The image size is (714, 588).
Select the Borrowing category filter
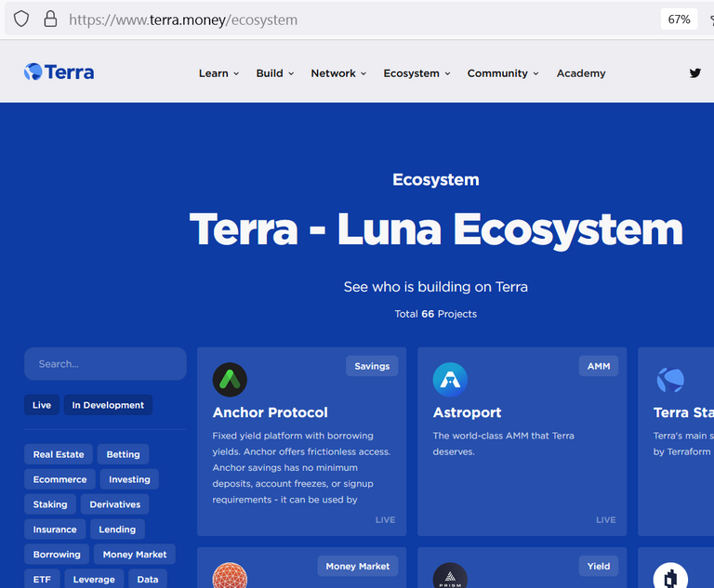(57, 555)
